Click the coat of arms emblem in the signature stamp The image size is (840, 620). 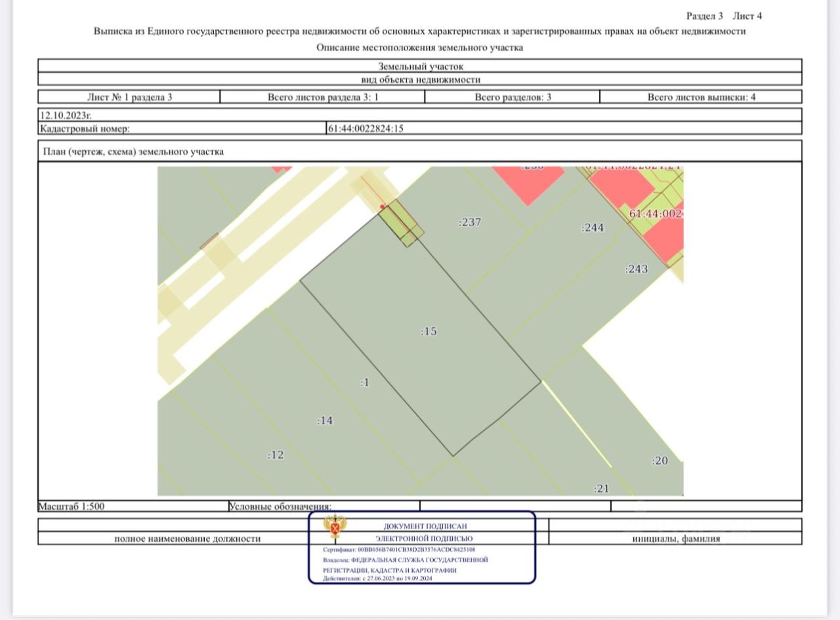[x=335, y=527]
